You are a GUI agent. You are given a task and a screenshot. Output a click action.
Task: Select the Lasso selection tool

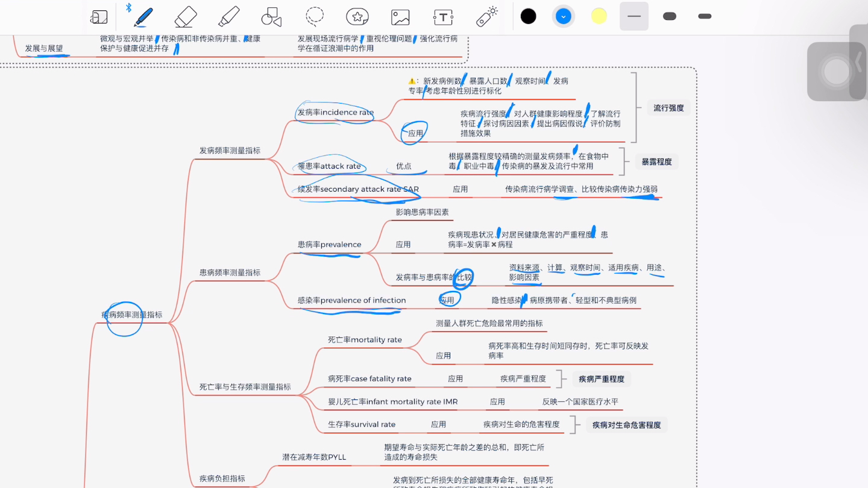pos(315,16)
